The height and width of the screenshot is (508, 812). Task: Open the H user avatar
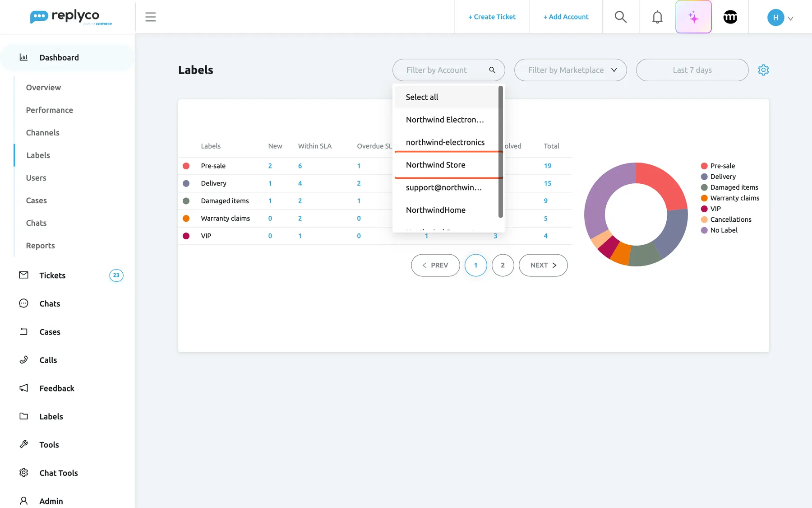[x=775, y=18]
